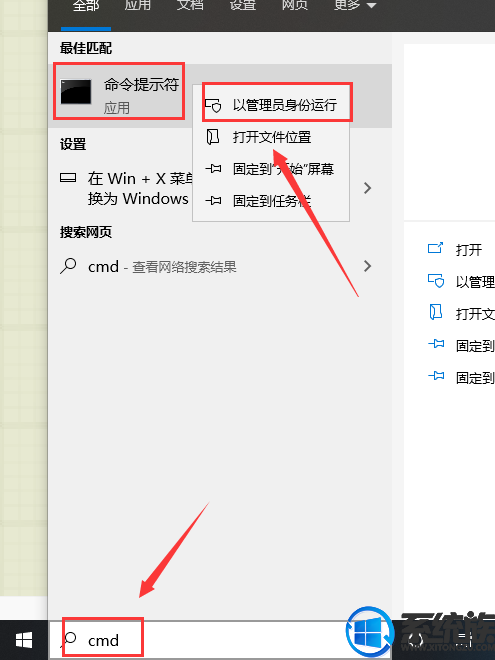
Task: Click 打开 action in right panel
Action: click(x=468, y=250)
